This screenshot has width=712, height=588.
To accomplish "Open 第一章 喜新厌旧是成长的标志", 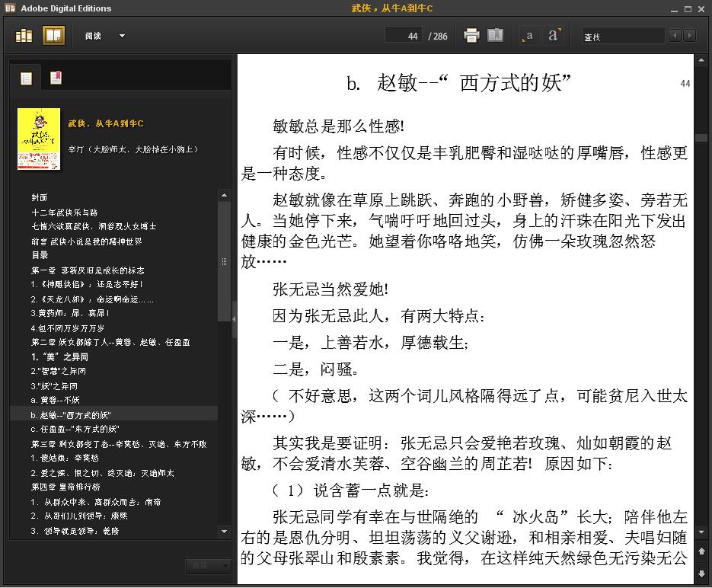I will point(88,270).
